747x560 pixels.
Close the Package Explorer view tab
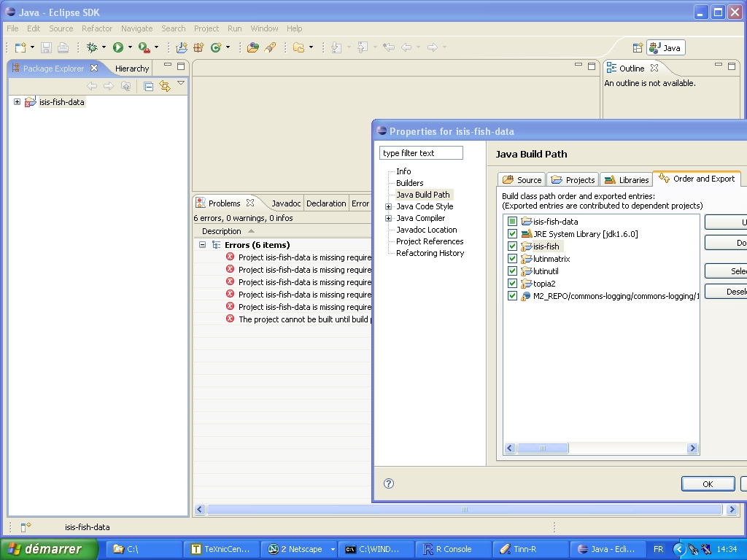94,68
